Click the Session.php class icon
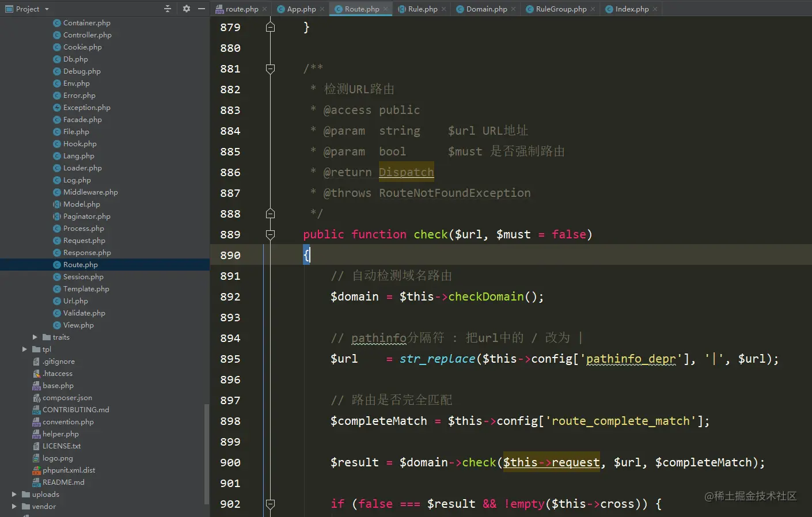Image resolution: width=812 pixels, height=517 pixels. (x=57, y=277)
